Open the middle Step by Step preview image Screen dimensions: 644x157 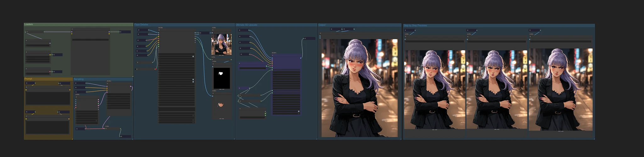pyautogui.click(x=497, y=89)
